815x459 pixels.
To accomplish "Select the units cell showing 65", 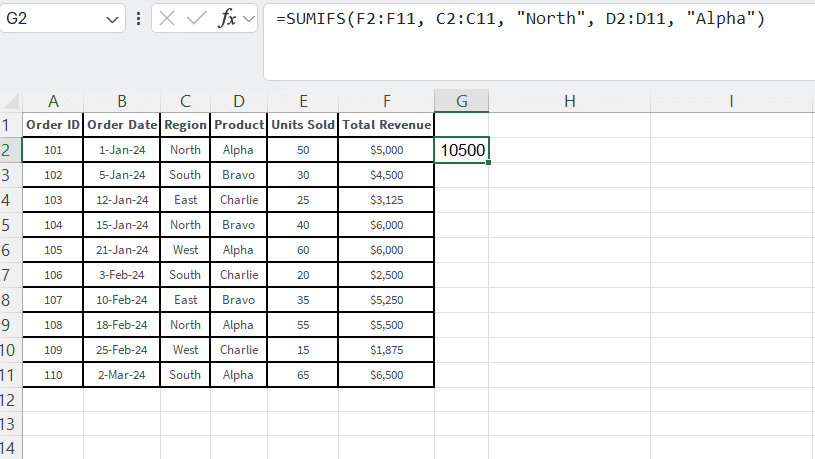I will (x=303, y=375).
